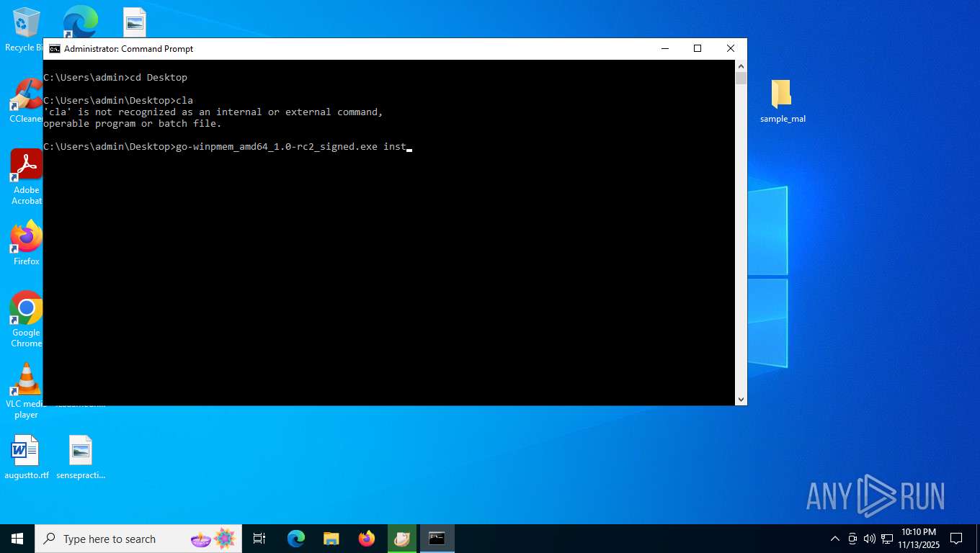Open the Google Chrome desktop shortcut
This screenshot has height=553, width=980.
(27, 319)
